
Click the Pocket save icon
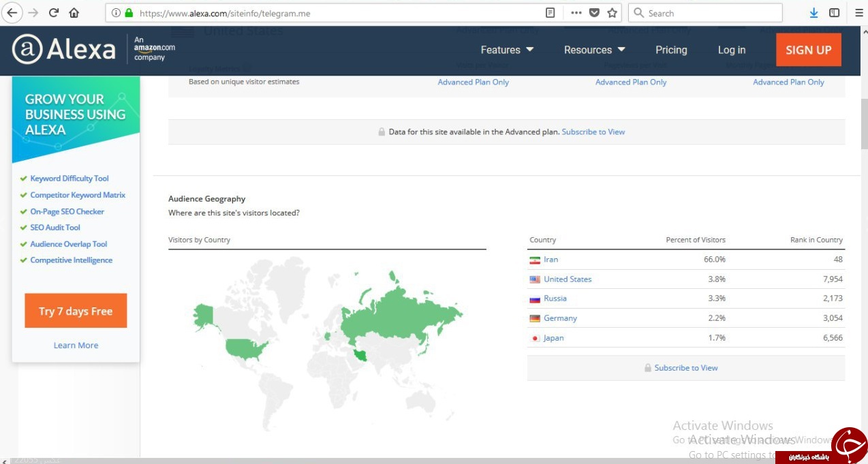594,12
